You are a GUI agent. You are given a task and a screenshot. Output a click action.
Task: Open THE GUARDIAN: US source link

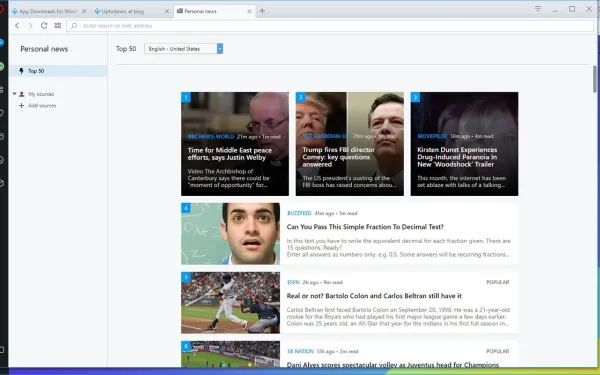pos(326,136)
